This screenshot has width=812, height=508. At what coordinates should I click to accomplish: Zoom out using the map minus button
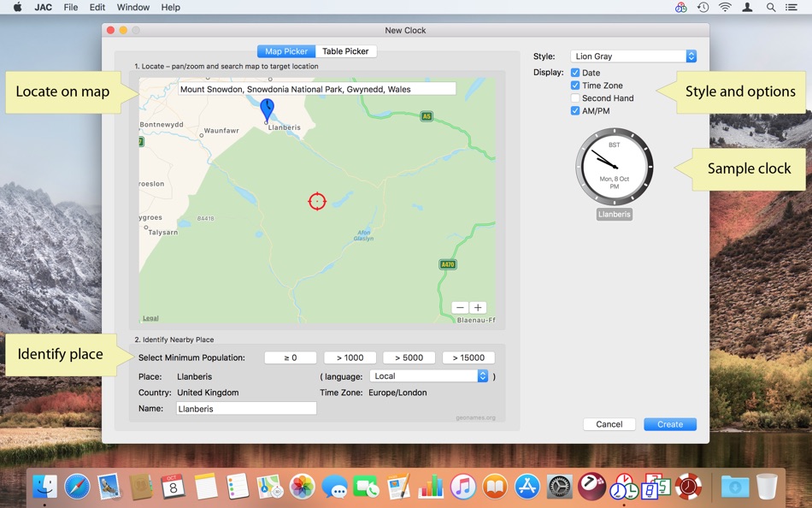[x=460, y=307]
